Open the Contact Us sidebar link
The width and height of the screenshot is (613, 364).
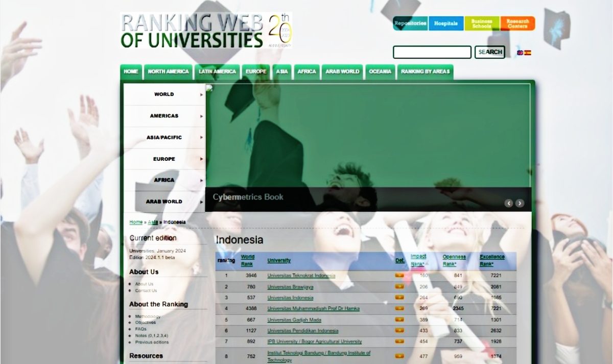146,290
